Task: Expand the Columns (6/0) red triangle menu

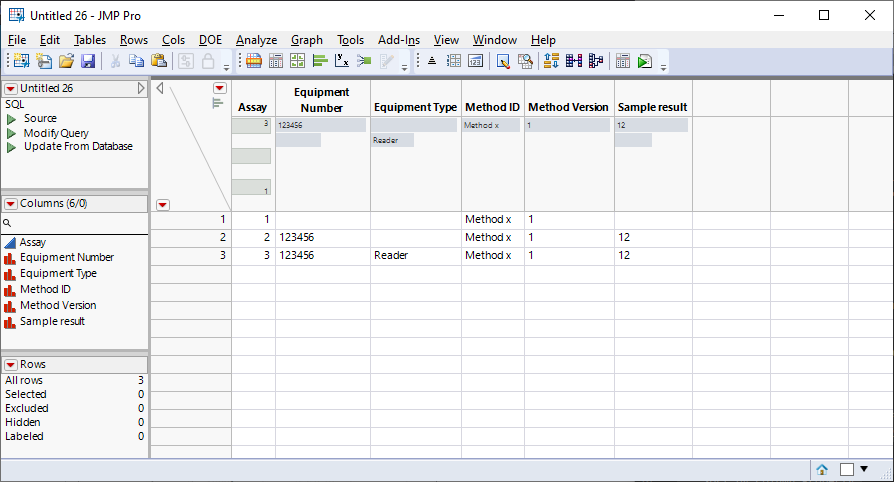Action: 11,204
